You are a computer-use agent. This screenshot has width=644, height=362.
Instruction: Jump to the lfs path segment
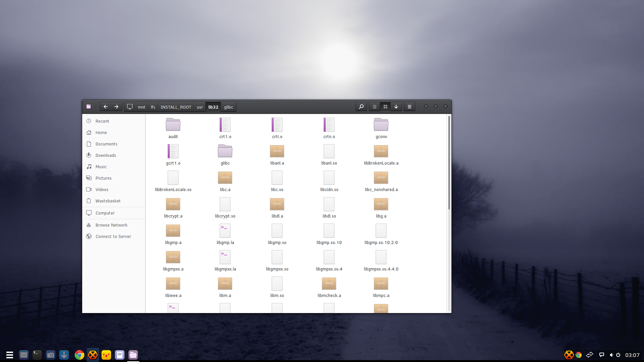pyautogui.click(x=153, y=107)
